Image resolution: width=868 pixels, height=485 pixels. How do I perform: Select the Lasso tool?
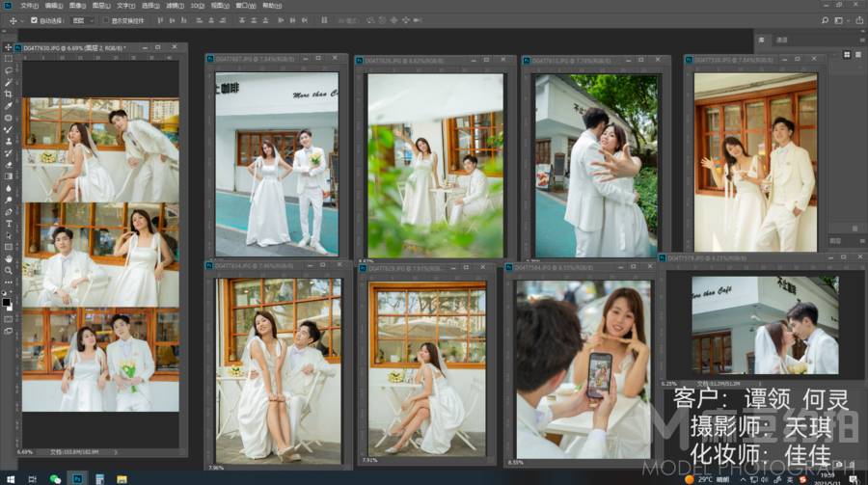pos(9,70)
